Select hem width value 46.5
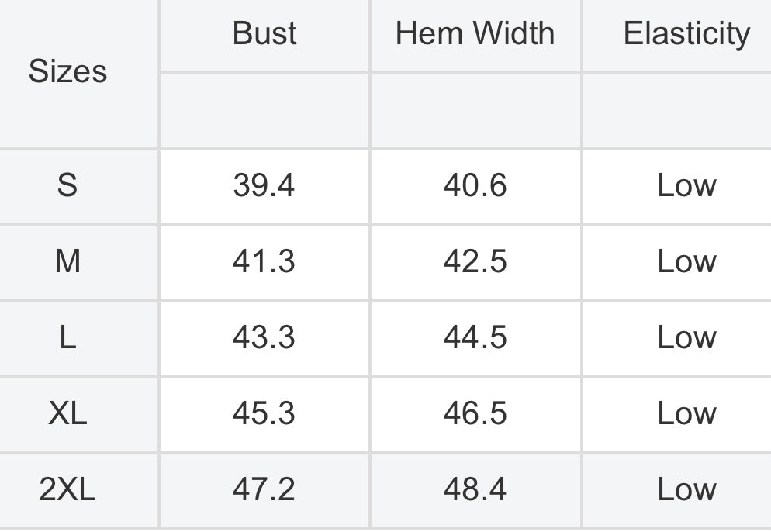Viewport: 771px width, 532px height. (x=475, y=413)
